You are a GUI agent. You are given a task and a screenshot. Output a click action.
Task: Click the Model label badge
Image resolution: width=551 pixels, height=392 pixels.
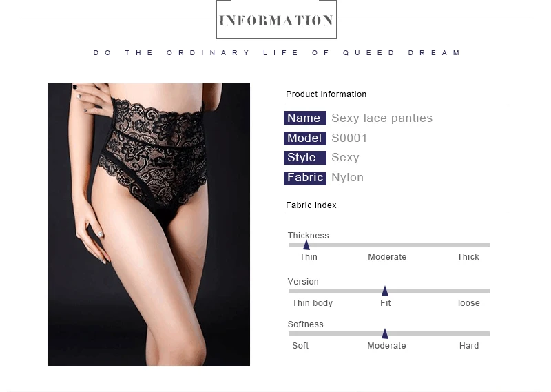click(x=304, y=138)
